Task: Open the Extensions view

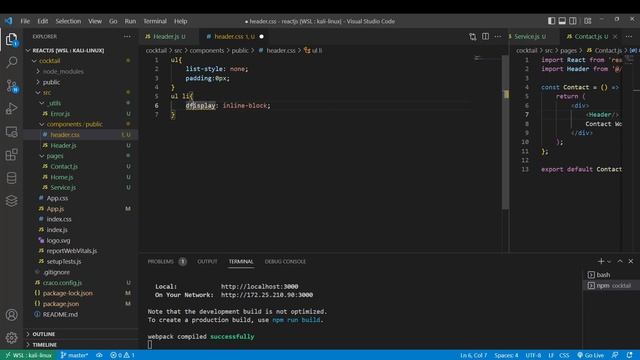Action: point(11,155)
